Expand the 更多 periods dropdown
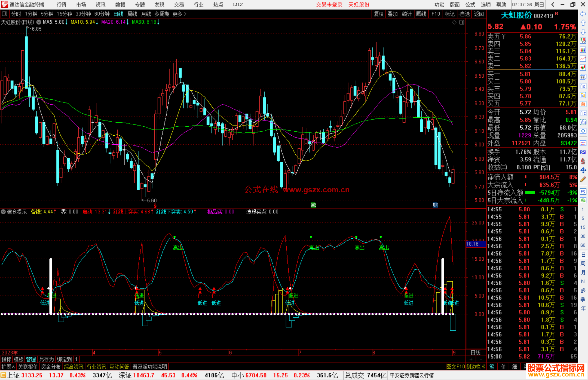The width and height of the screenshot is (588, 380). pyautogui.click(x=179, y=14)
